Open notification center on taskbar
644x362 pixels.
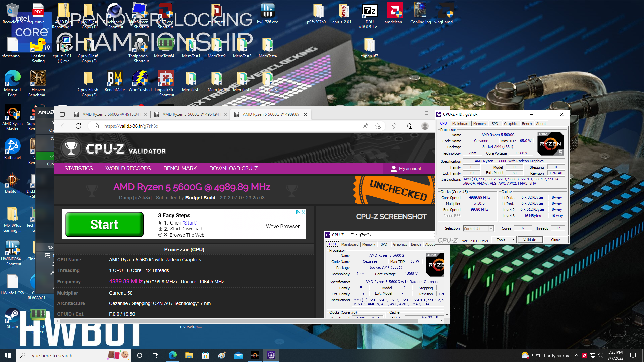633,355
